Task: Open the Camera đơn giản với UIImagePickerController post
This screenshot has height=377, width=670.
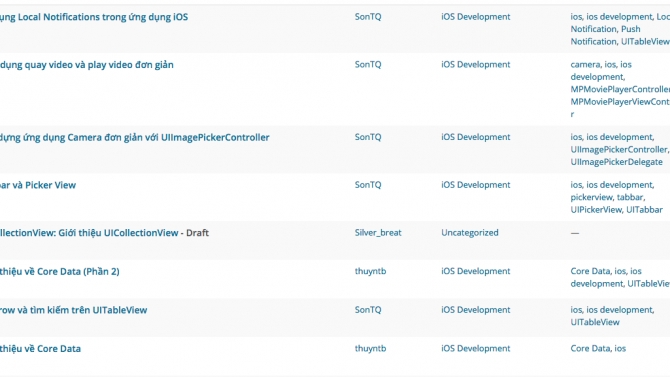Action: coord(135,138)
